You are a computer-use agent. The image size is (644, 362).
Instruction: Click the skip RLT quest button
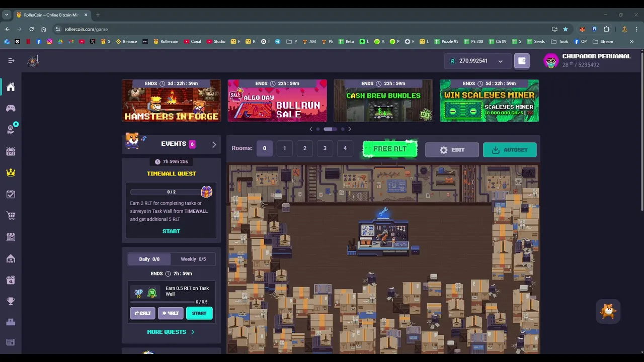(171, 313)
